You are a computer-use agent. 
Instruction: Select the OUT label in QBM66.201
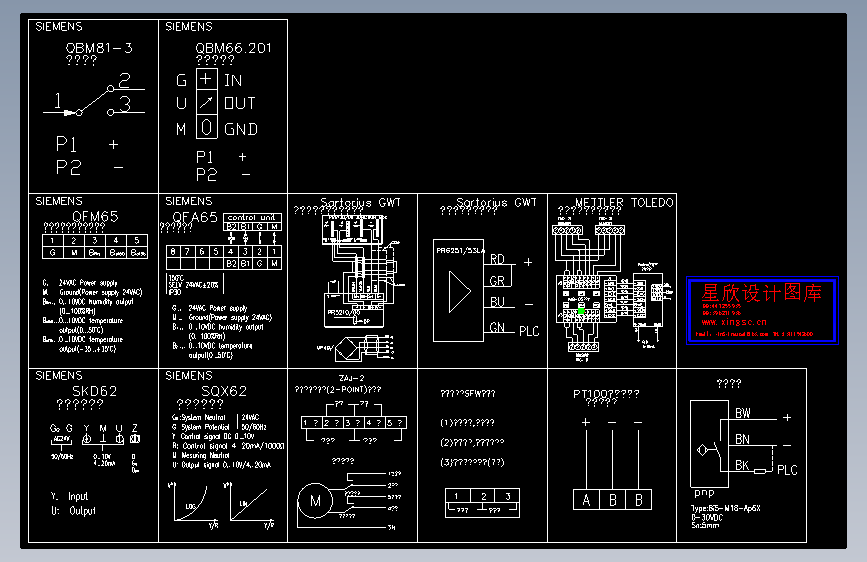(240, 103)
